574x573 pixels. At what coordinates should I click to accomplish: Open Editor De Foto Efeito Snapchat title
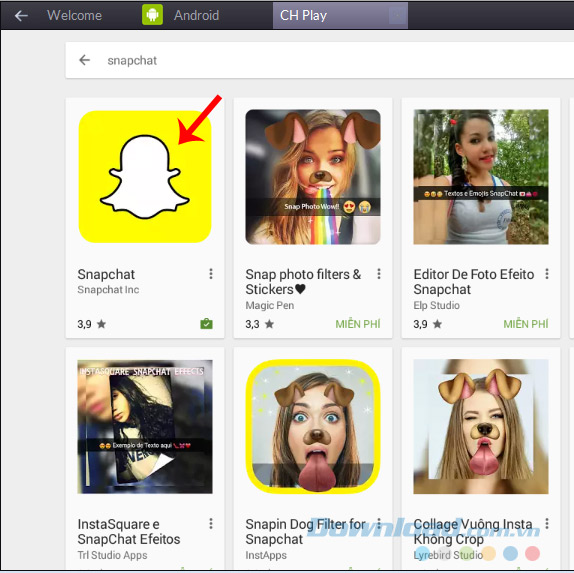click(474, 282)
